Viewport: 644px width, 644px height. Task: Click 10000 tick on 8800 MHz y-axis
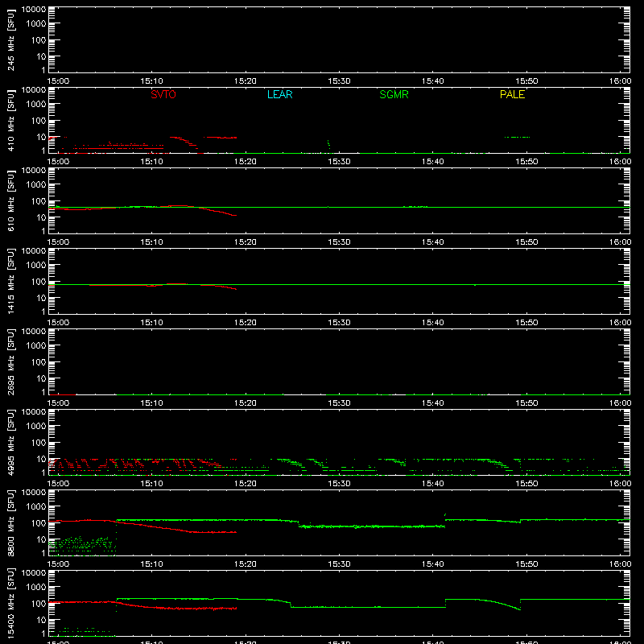pos(34,492)
